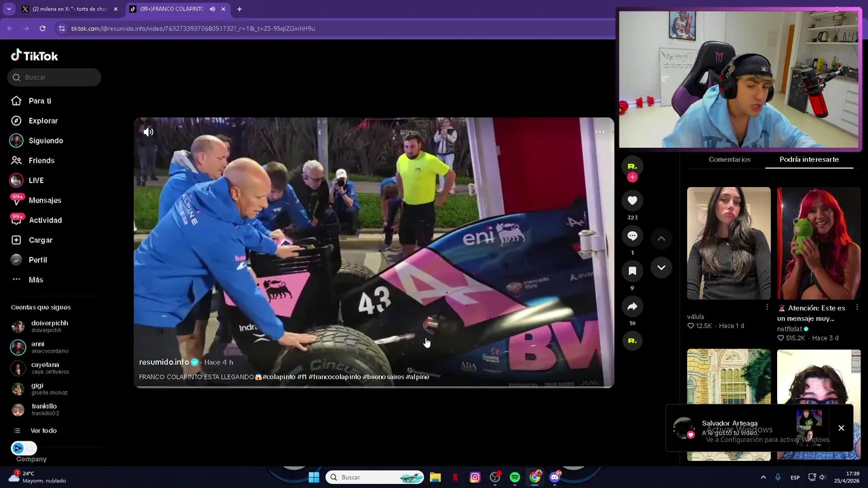Open options for the netflixlat video
The width and height of the screenshot is (868, 488).
coord(857,308)
